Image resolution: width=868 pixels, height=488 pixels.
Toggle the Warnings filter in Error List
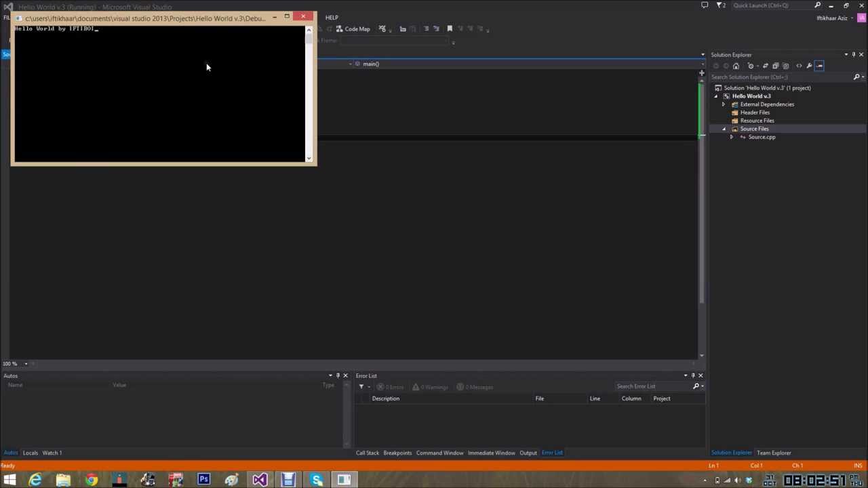(430, 387)
